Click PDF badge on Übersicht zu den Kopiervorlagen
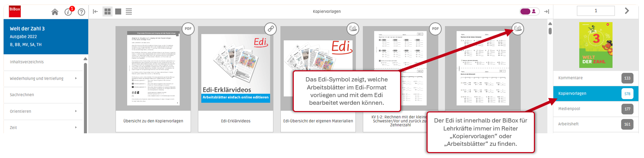 (188, 29)
